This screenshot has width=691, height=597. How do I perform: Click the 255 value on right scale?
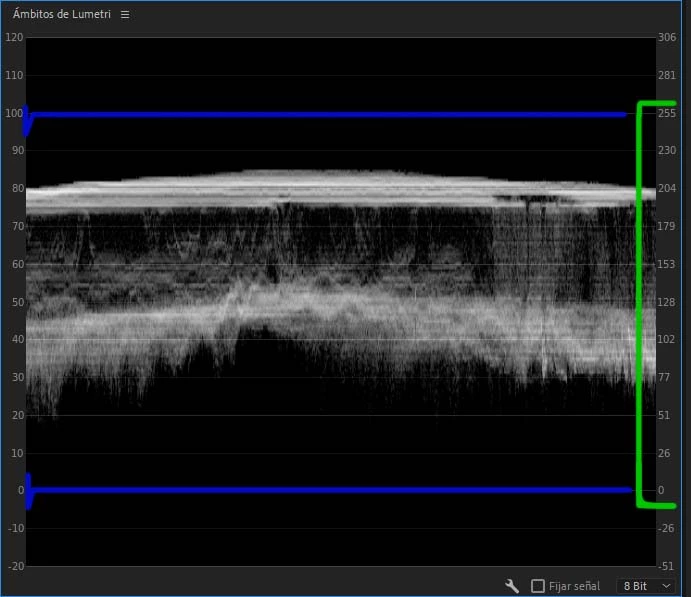pyautogui.click(x=667, y=113)
